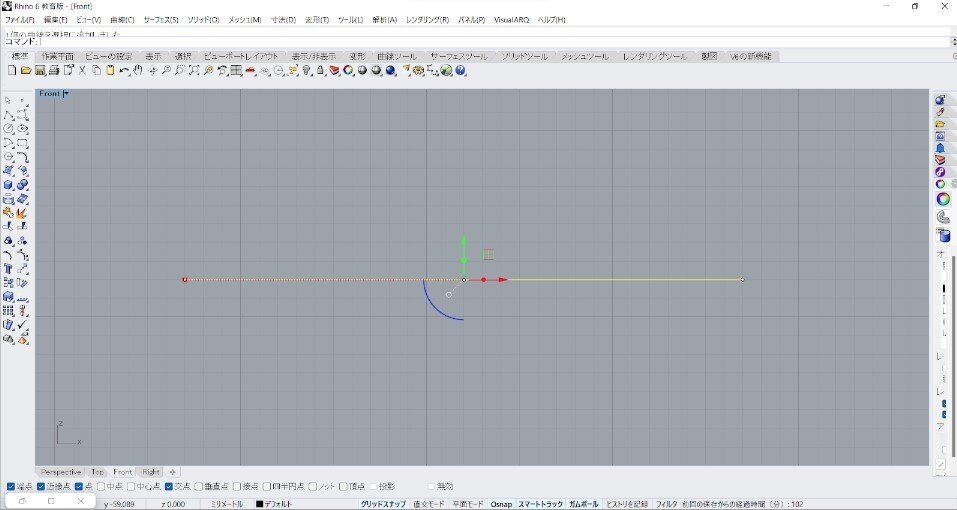Click the color wheel Properties icon in toolbar
The height and width of the screenshot is (510, 957).
click(348, 70)
